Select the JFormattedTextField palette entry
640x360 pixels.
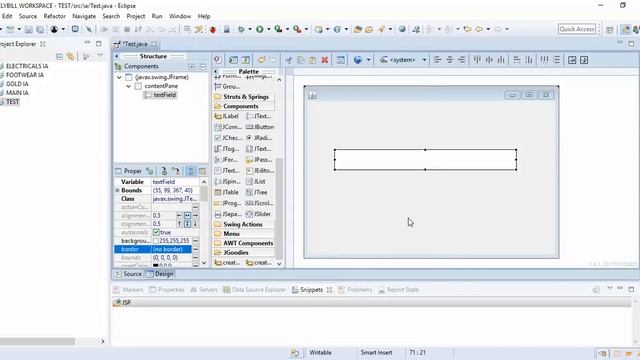click(x=226, y=160)
